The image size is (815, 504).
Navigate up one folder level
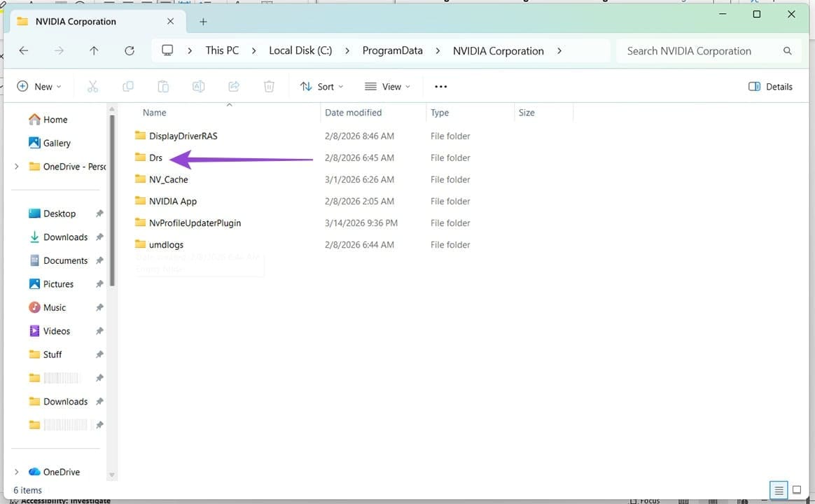95,50
